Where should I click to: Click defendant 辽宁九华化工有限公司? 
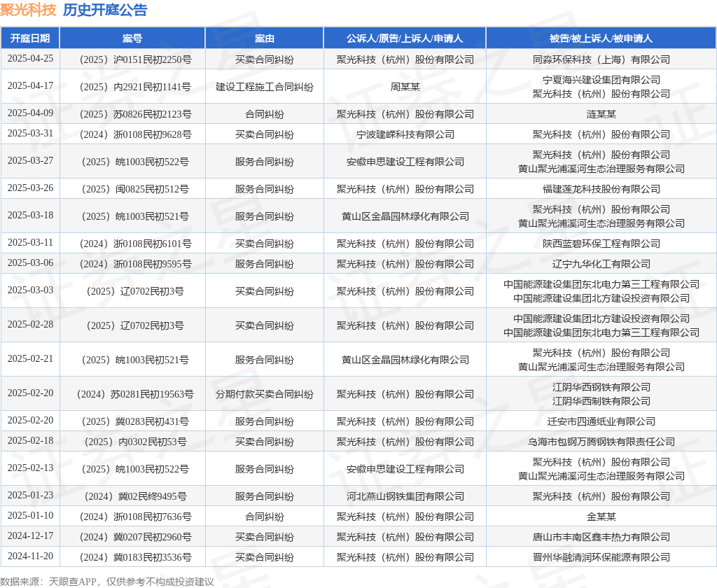click(601, 264)
